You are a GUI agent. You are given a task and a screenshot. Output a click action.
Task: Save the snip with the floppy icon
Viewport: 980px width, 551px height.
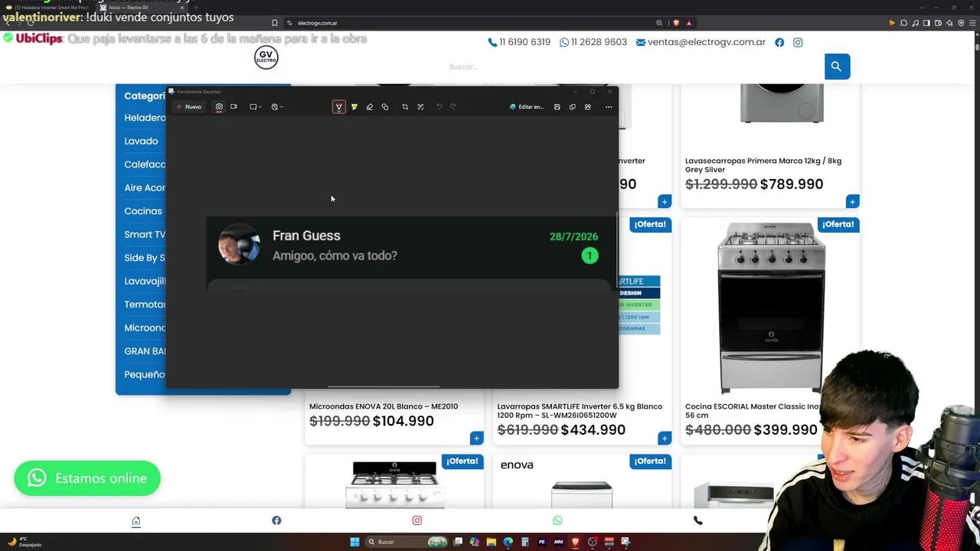click(x=557, y=107)
